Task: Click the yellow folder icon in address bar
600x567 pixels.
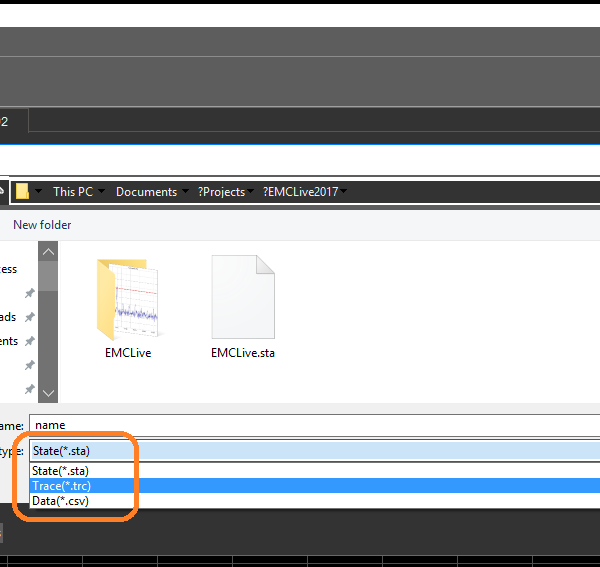Action: (x=22, y=192)
